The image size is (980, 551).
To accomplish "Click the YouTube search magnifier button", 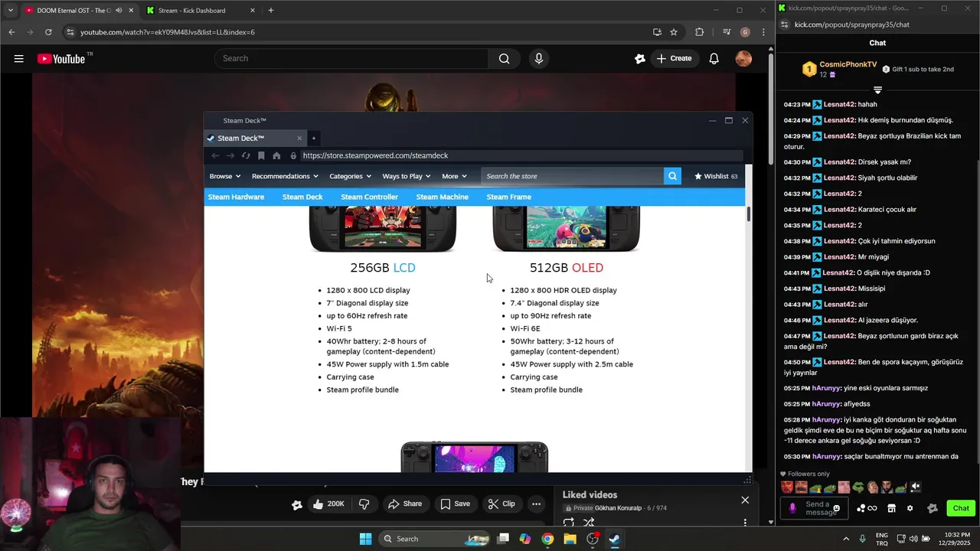I will click(x=504, y=58).
